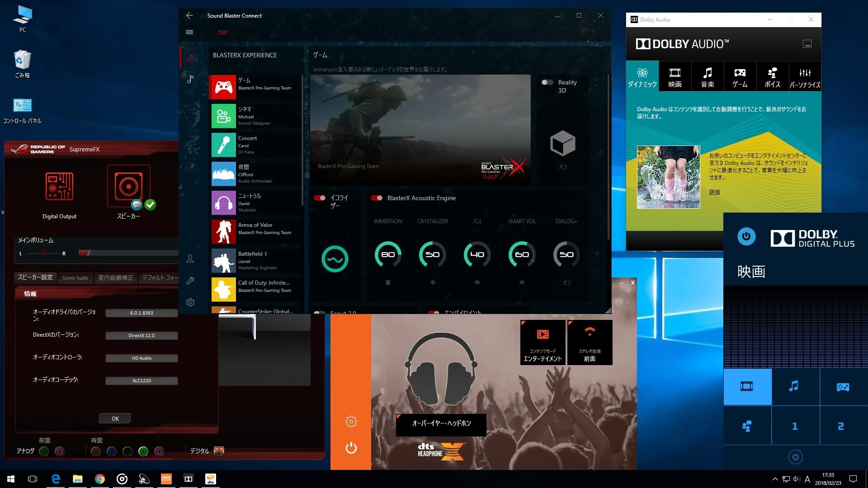Select the ゲーム (Game) mode icon in Dolby Audio
Viewport: 868px width, 488px height.
[740, 77]
